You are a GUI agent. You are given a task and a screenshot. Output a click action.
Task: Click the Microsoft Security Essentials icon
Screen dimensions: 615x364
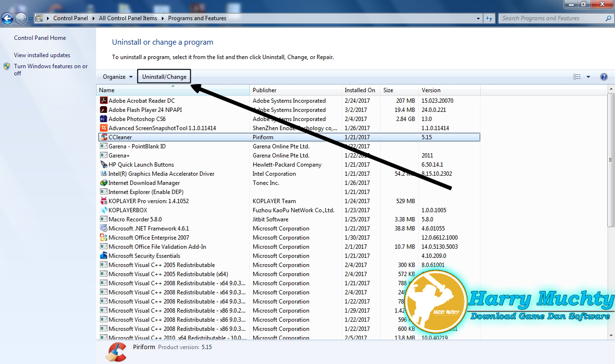[103, 255]
